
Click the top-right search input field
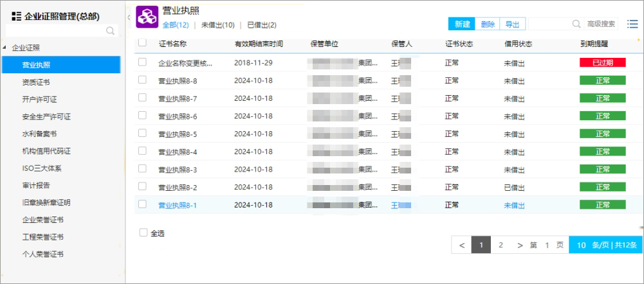point(549,24)
